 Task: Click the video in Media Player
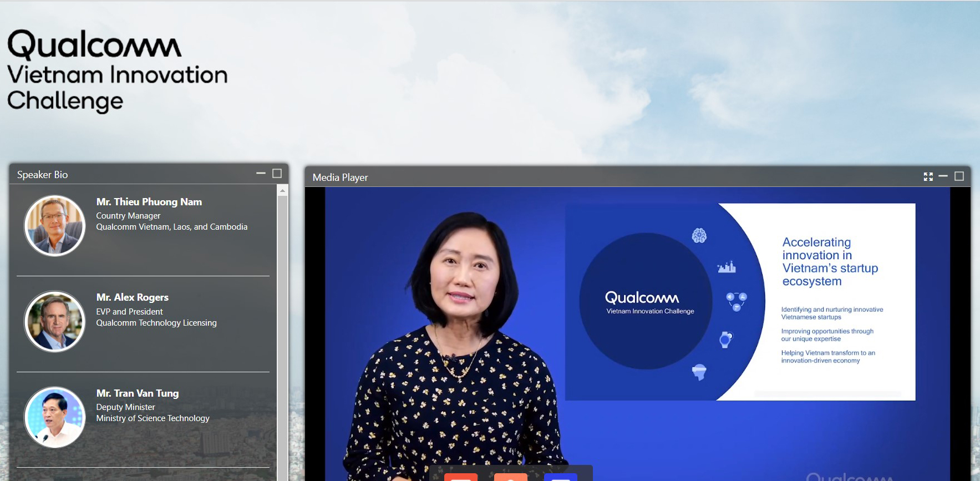[x=637, y=334]
